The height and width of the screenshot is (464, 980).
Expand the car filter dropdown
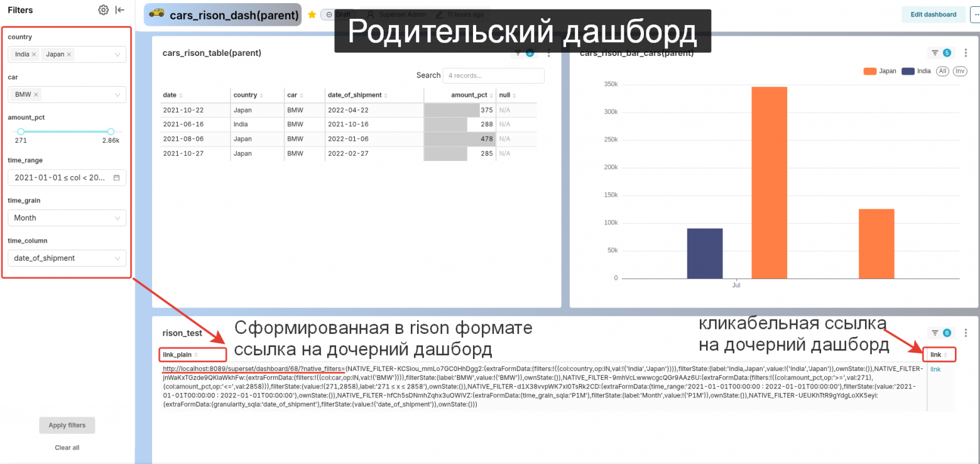(117, 94)
